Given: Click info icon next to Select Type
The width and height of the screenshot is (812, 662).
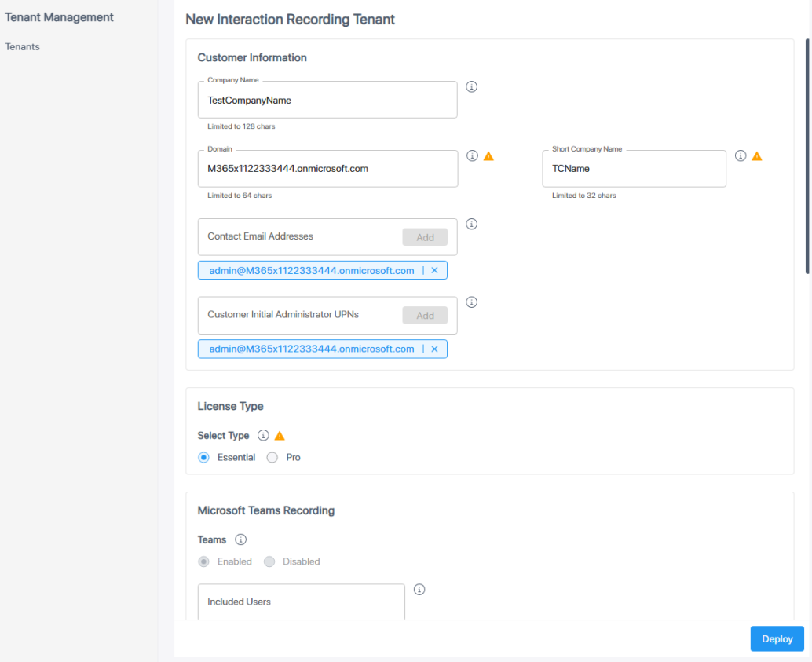Looking at the screenshot, I should click(x=264, y=436).
